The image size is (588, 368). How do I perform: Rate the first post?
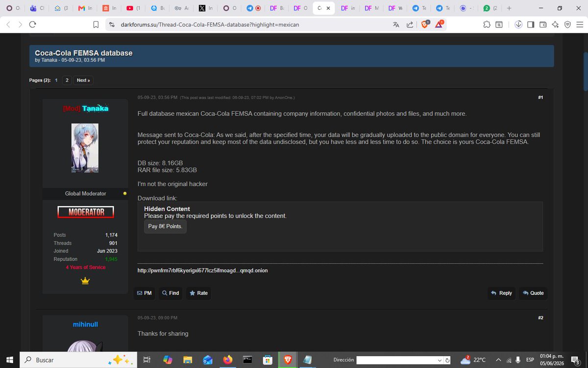pos(198,293)
